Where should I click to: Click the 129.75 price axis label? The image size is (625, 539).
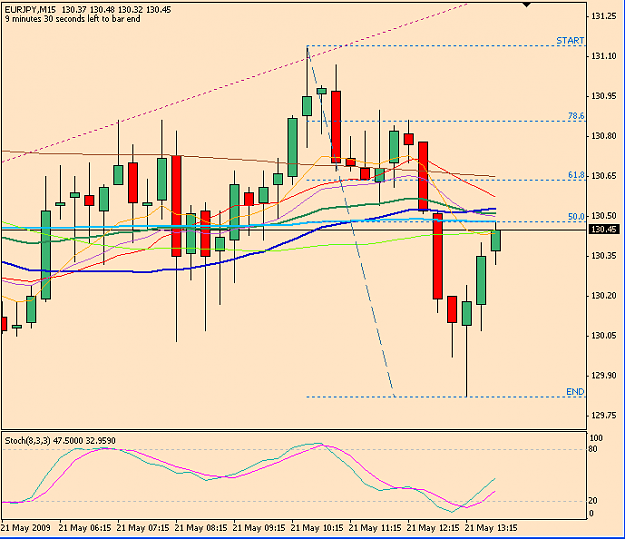(603, 415)
